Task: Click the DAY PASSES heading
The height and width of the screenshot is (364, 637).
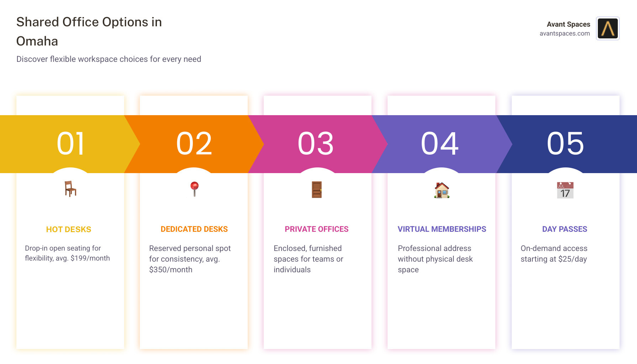Action: [x=565, y=229]
